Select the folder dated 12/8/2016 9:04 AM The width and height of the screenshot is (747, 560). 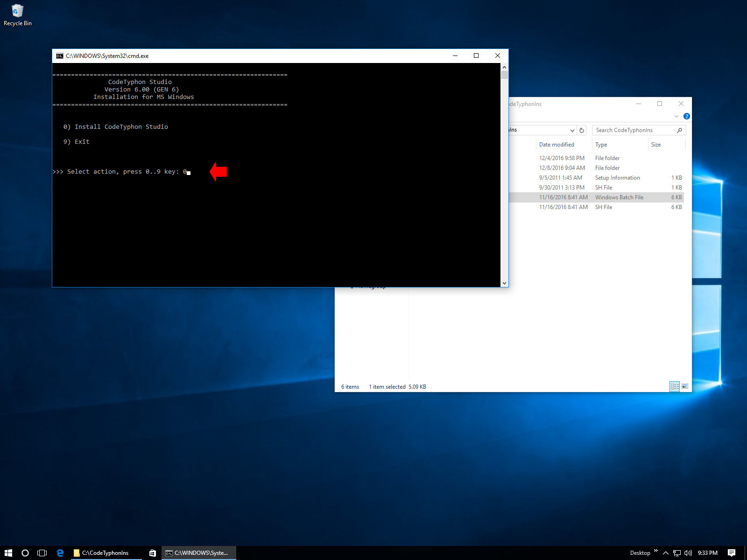tap(596, 168)
